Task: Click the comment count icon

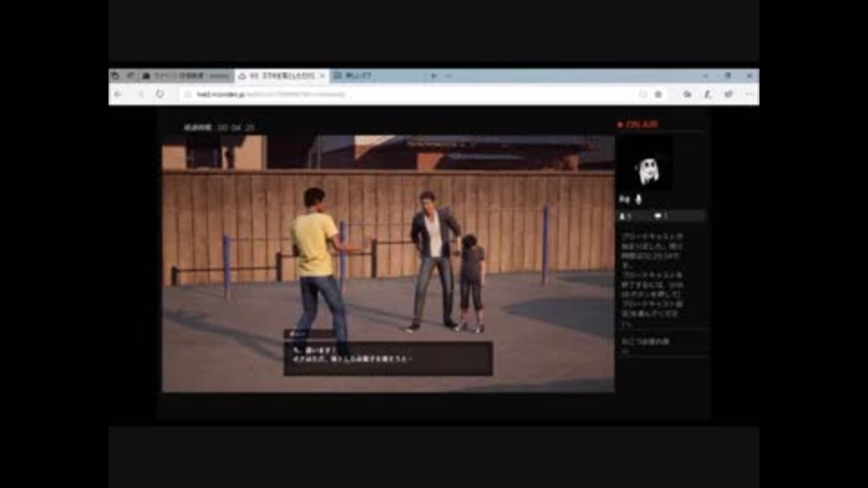Action: [657, 216]
